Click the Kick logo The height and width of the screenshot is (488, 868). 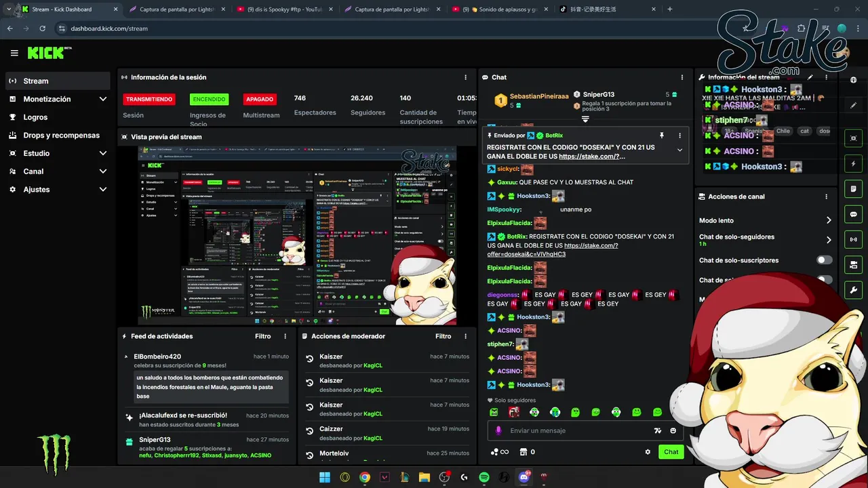(x=47, y=53)
